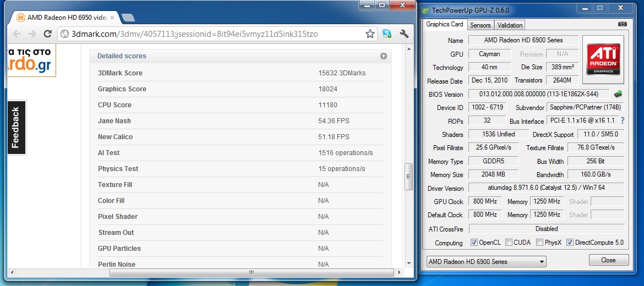Click the Subvendor field Sapphire/PCPartner
Image resolution: width=644 pixels, height=286 pixels.
(585, 107)
